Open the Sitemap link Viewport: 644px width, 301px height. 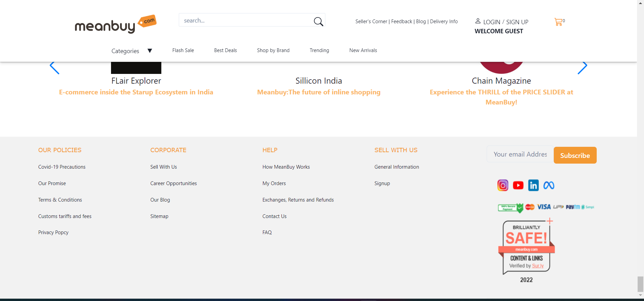coord(159,216)
